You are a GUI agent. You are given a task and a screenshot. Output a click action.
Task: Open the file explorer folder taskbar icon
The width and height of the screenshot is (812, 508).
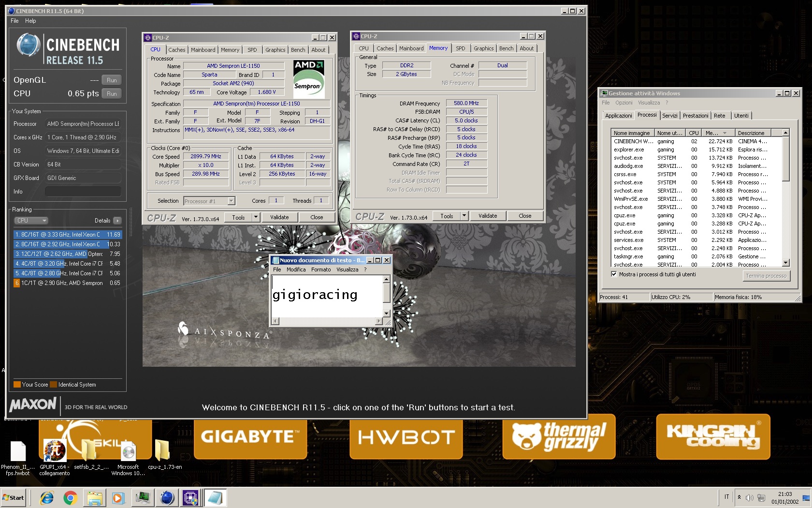pos(95,498)
